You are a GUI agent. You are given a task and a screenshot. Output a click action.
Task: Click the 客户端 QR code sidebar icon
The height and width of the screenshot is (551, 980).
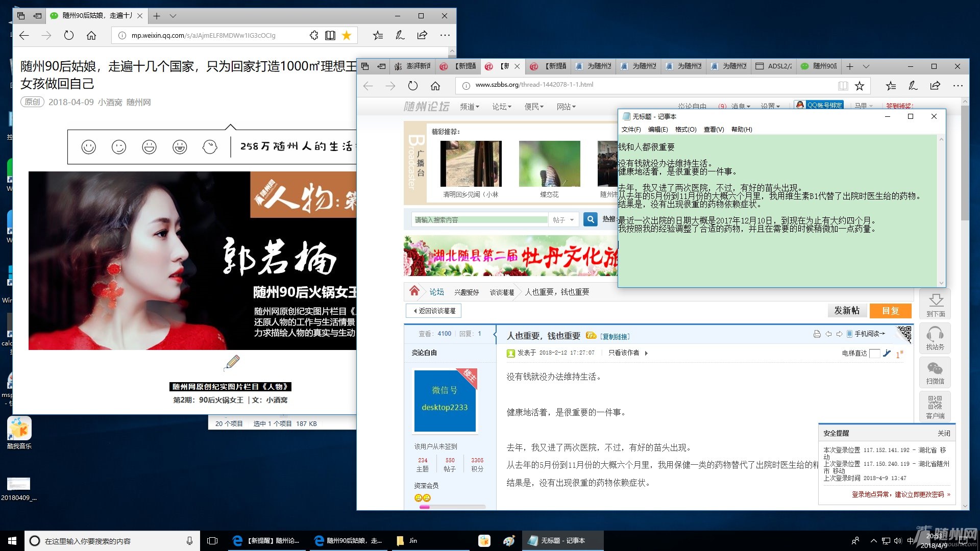(935, 407)
